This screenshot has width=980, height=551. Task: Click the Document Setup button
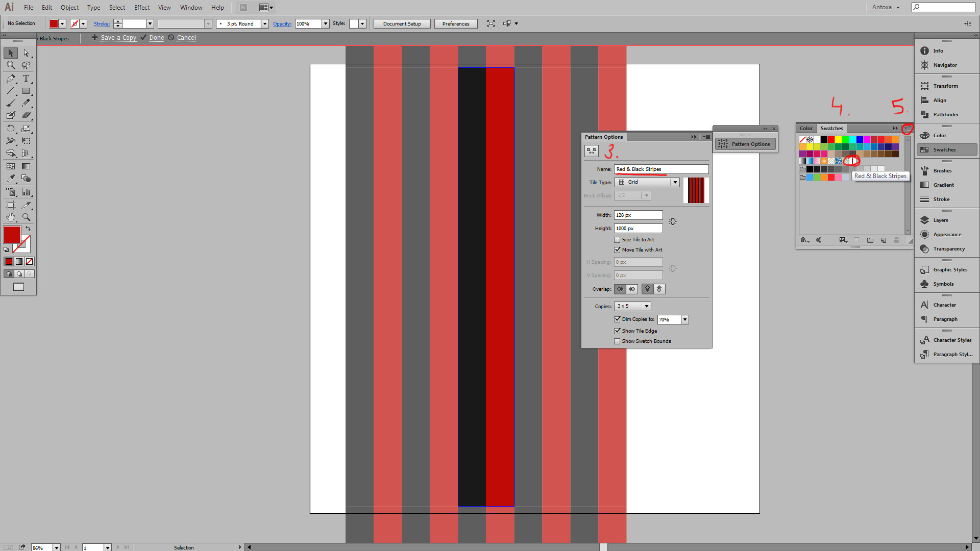402,23
